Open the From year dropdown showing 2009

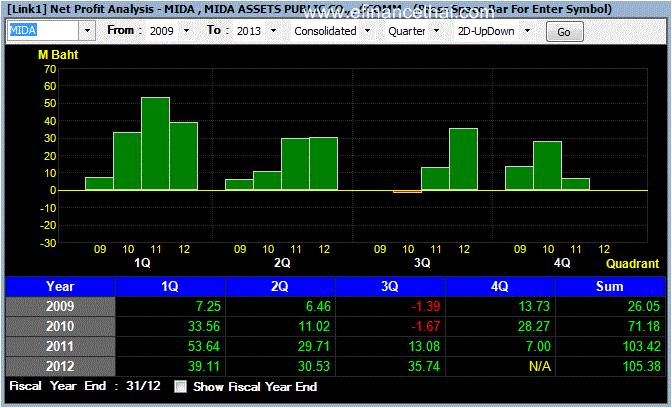[186, 31]
